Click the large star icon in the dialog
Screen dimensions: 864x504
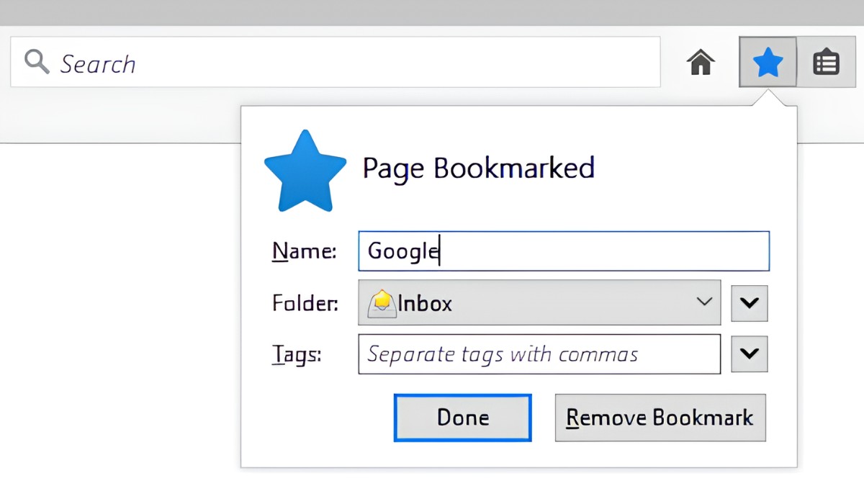tap(305, 170)
